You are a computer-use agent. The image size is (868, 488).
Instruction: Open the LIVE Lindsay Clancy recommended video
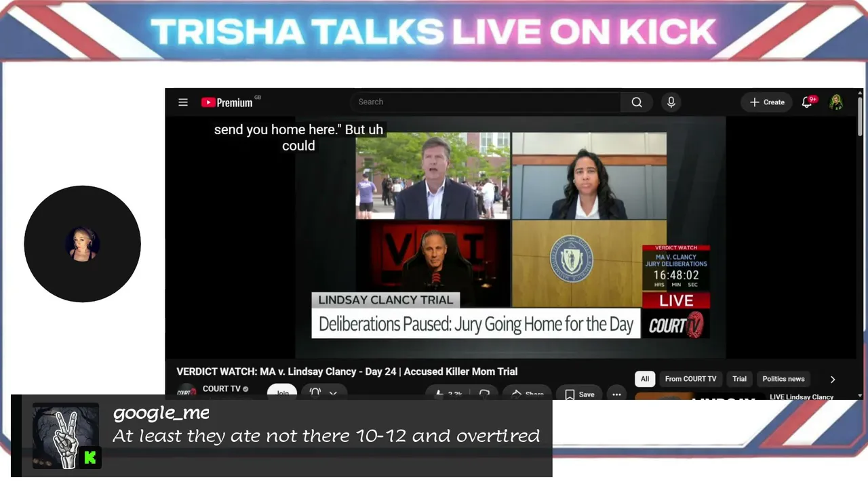802,396
